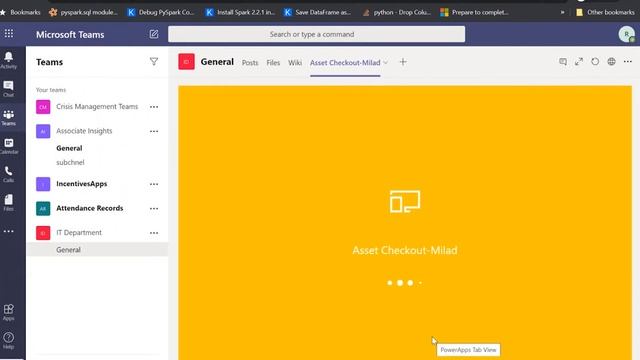640x360 pixels.
Task: Open pyspark.sql module bookmark
Action: [83, 12]
